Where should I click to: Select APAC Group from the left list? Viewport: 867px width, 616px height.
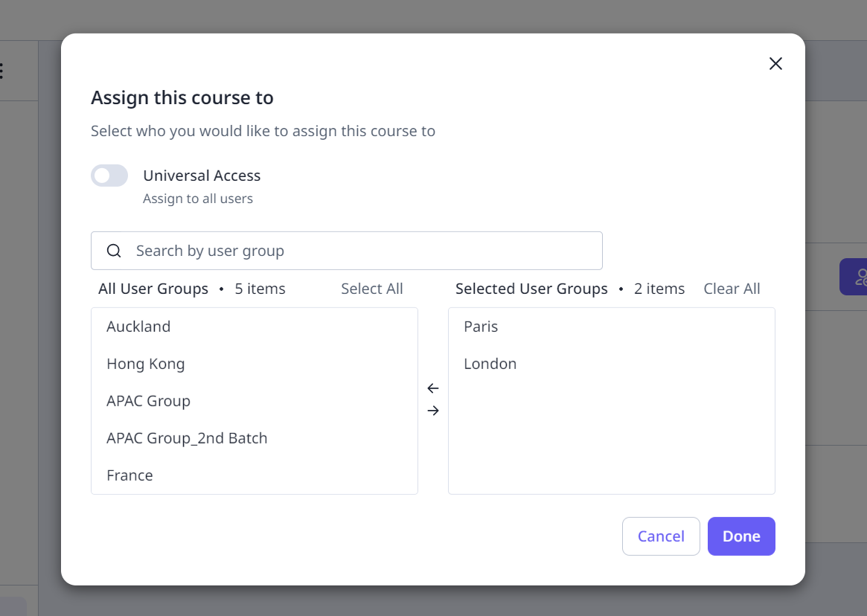(x=148, y=401)
